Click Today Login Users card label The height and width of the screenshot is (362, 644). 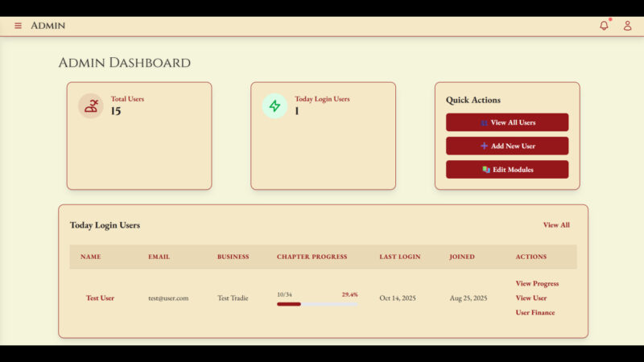coord(322,99)
